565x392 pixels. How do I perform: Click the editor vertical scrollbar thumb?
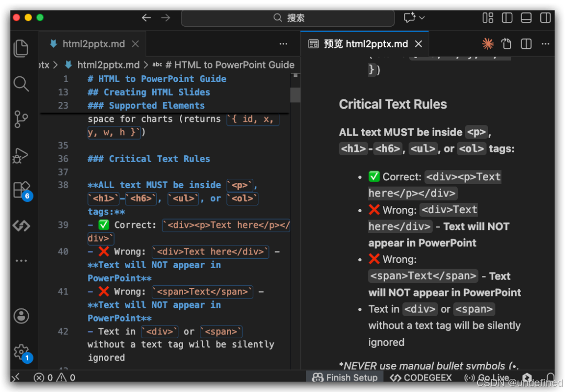click(296, 95)
